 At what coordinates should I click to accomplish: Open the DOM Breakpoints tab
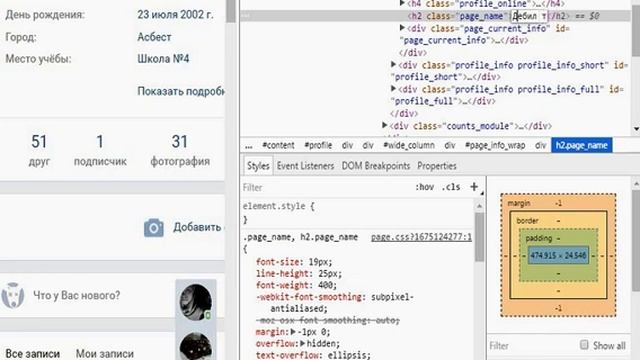point(376,166)
